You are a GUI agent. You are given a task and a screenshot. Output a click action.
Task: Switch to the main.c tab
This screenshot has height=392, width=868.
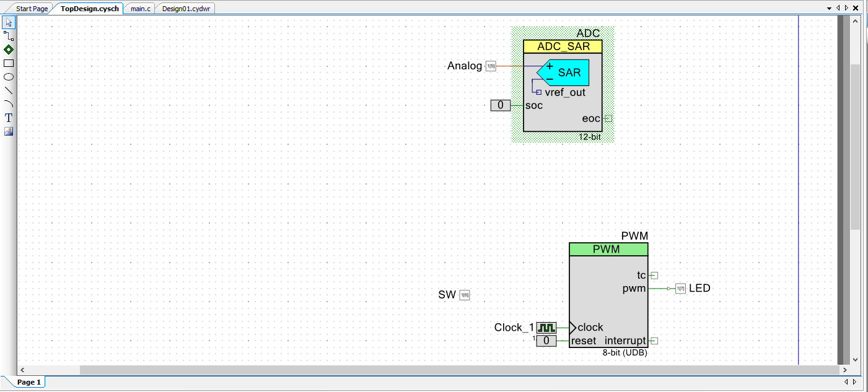click(x=141, y=9)
